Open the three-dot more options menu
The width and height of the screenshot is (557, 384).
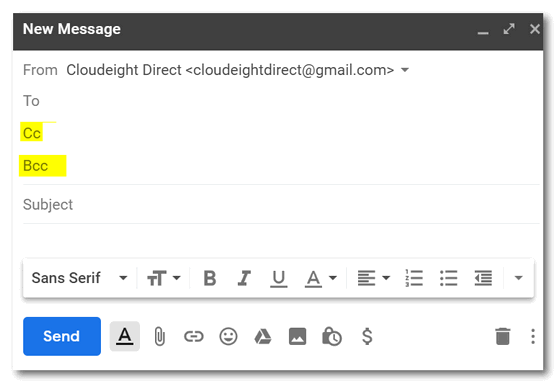coord(533,336)
